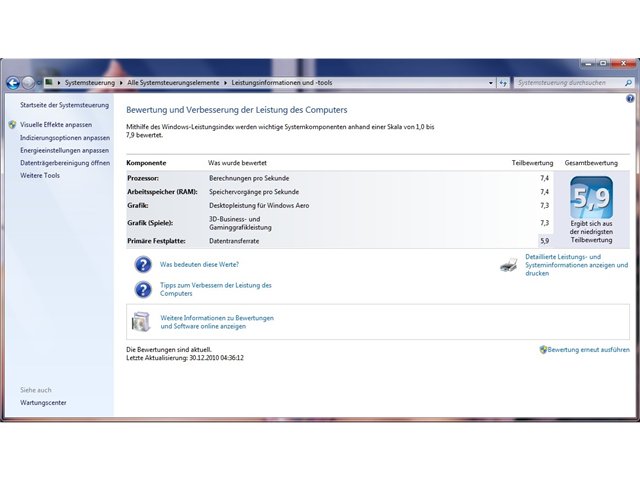The height and width of the screenshot is (480, 640).
Task: Click Desktopleistung für Windows Aero text
Action: 259,206
